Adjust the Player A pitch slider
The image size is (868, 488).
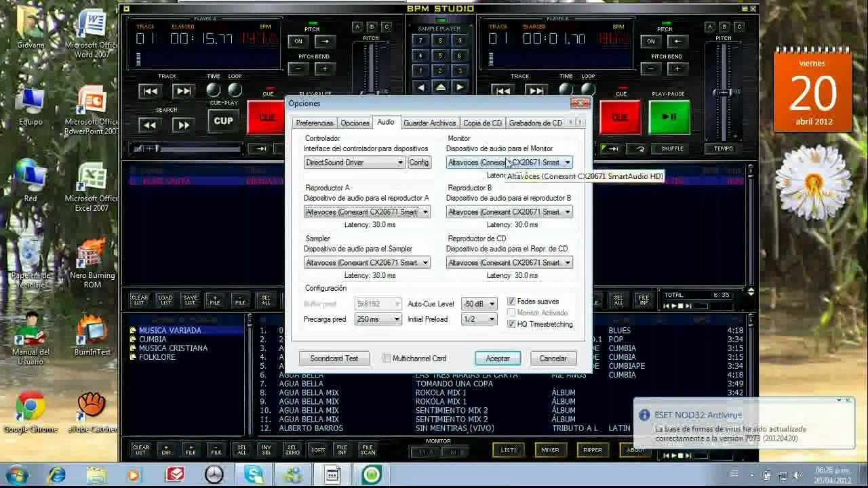[x=371, y=92]
